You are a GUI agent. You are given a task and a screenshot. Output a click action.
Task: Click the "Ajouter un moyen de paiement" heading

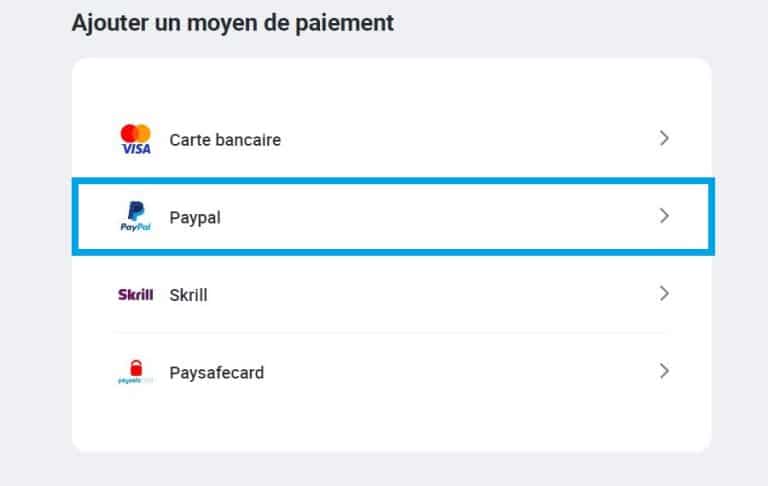pyautogui.click(x=232, y=23)
